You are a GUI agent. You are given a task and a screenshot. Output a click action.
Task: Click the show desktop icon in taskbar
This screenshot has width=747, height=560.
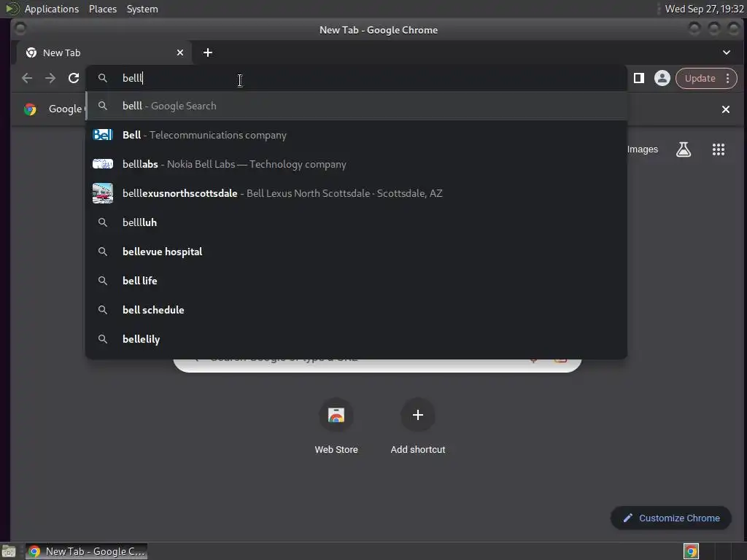coord(9,551)
